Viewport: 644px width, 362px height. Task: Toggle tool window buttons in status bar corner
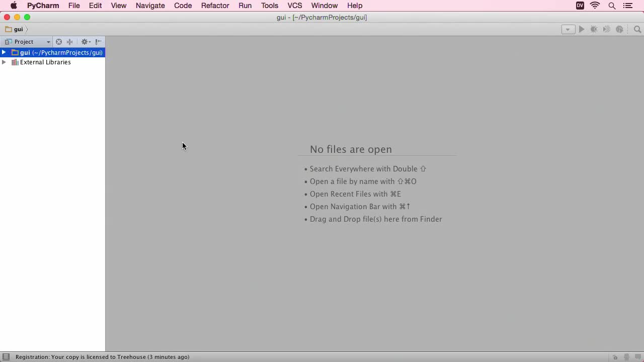tap(6, 357)
